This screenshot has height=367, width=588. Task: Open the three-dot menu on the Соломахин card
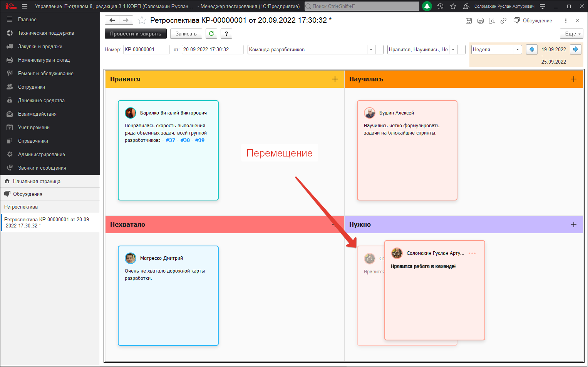click(472, 253)
